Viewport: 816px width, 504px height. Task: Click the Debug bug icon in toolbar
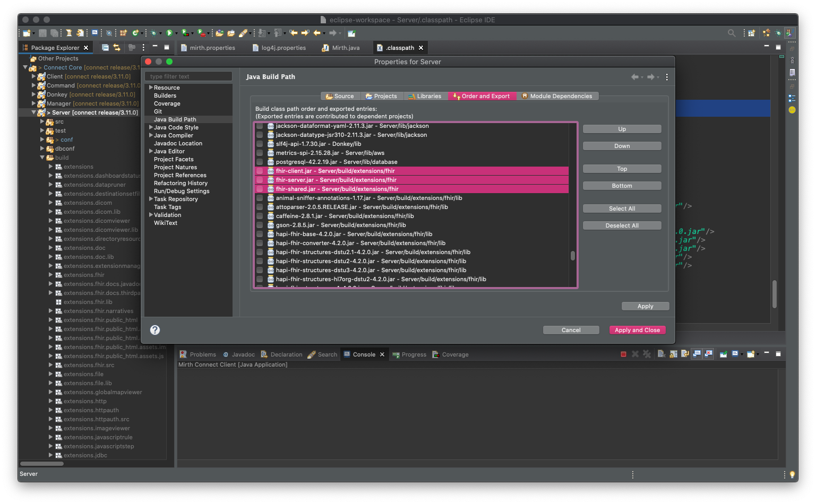click(153, 33)
